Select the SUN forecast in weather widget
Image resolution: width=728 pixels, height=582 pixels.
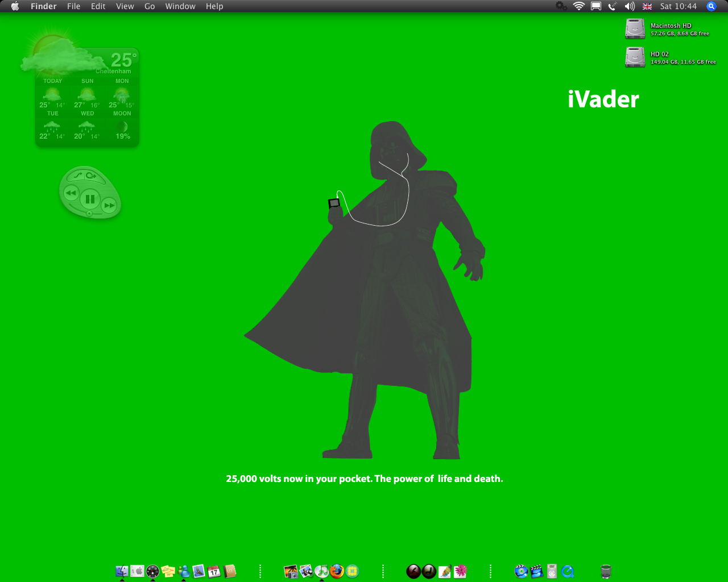(87, 94)
